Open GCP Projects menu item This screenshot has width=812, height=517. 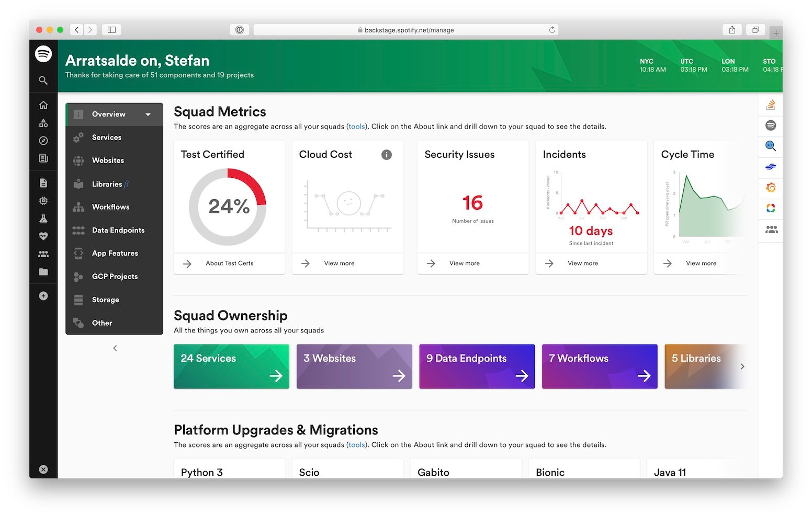click(114, 277)
